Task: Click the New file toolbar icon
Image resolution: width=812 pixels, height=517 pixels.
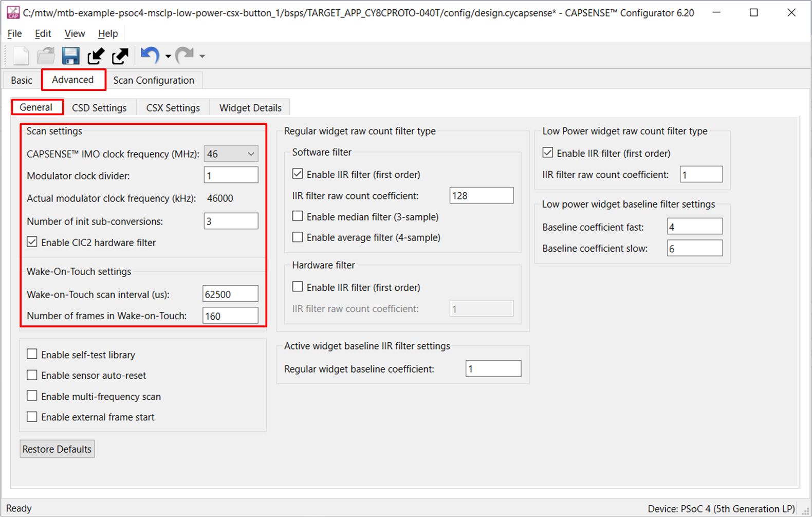Action: coord(21,56)
